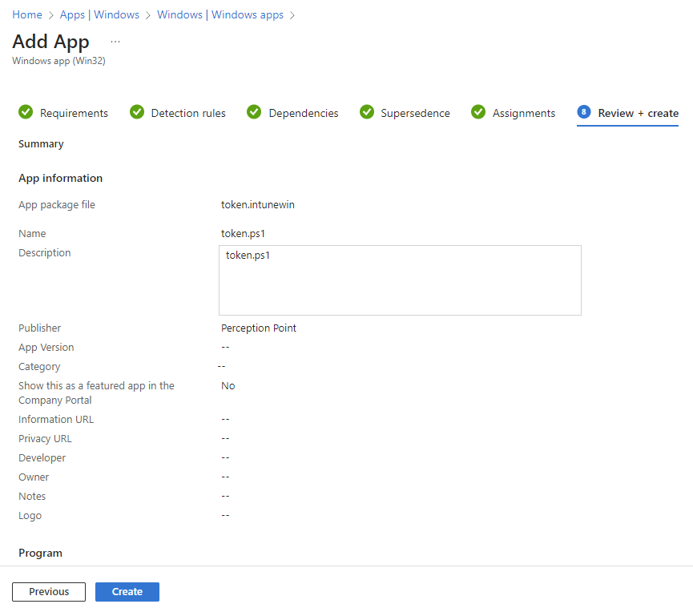Go to the Supersedence tab
The width and height of the screenshot is (693, 616).
[415, 113]
